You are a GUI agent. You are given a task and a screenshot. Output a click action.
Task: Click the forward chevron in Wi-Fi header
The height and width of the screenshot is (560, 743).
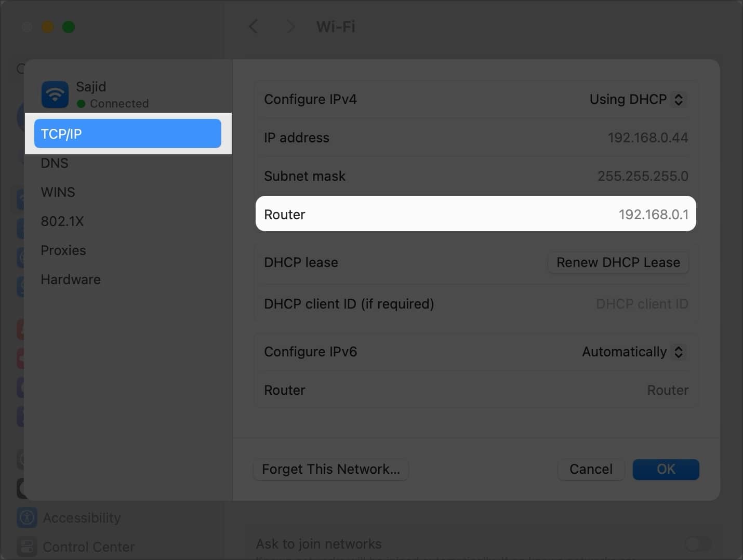tap(290, 26)
